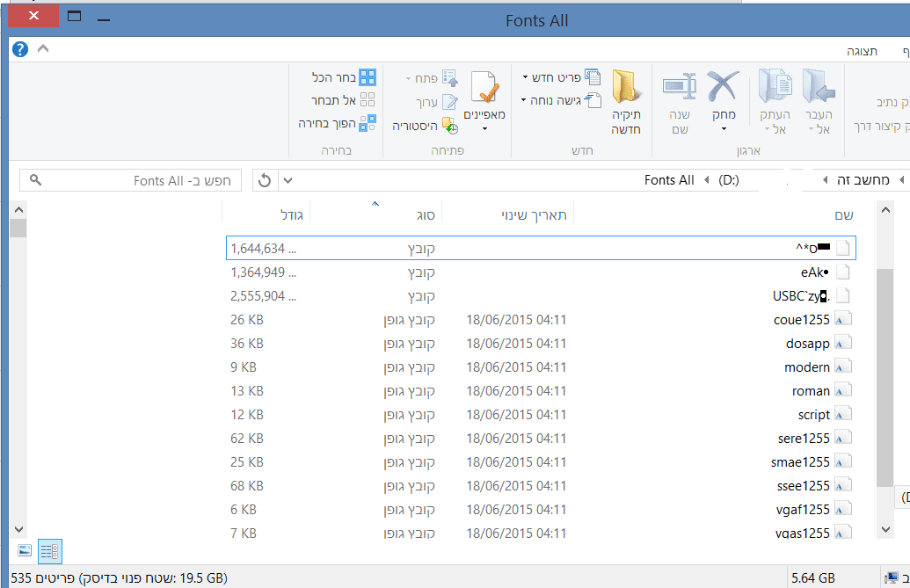Click the breadcrumb arrow after מחשב זה

[x=826, y=180]
